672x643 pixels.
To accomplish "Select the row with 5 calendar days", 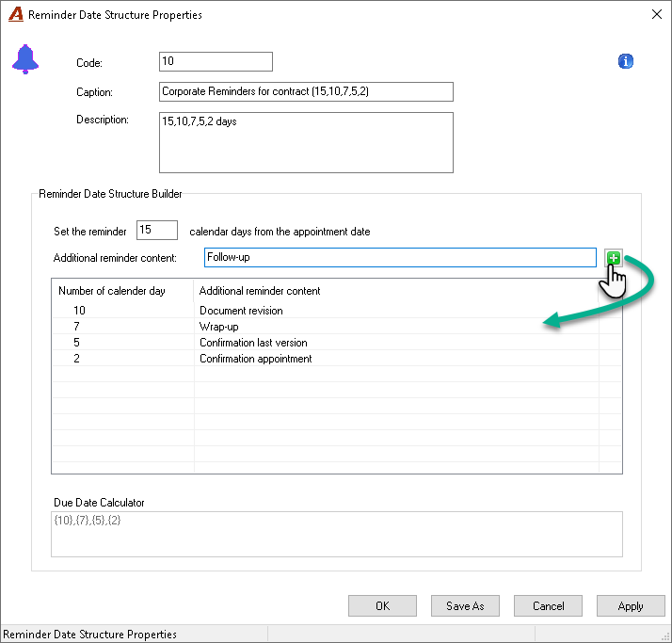I will click(x=336, y=342).
